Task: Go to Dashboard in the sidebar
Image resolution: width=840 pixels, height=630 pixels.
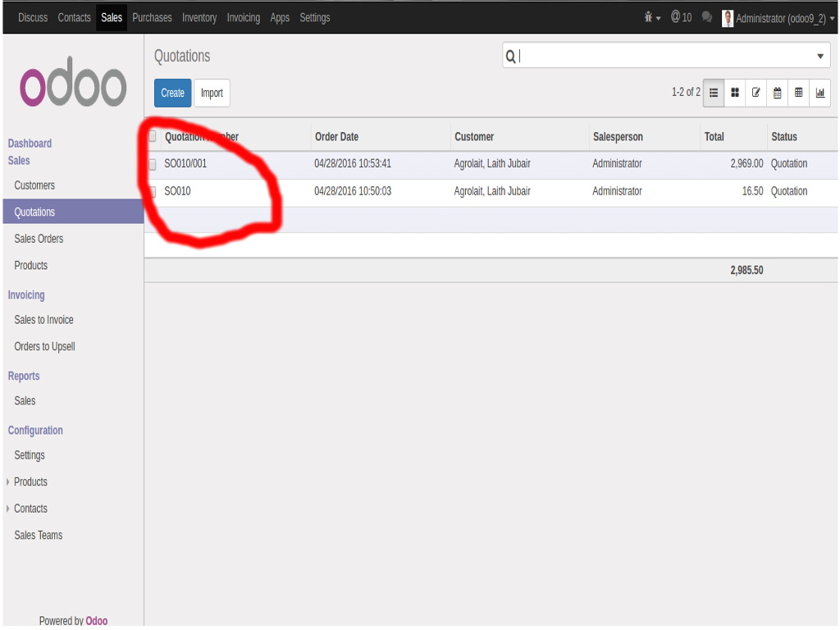Action: pyautogui.click(x=30, y=144)
